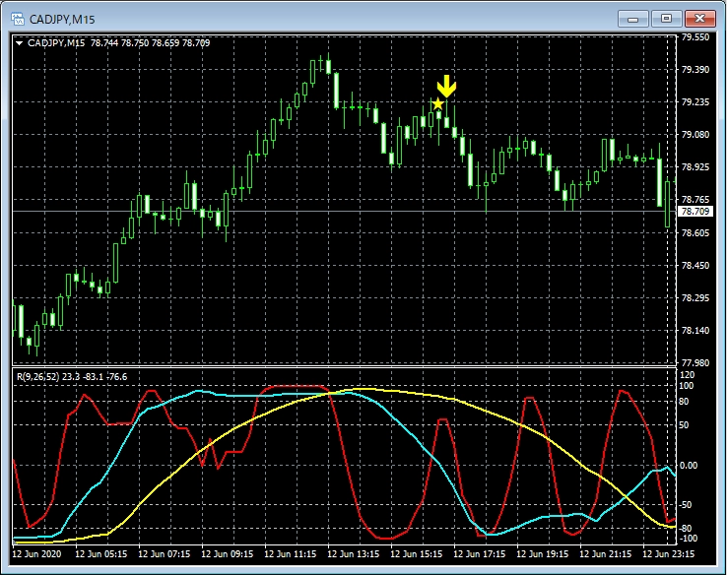Click the 79.550 price scale label
728x575 pixels.
click(695, 37)
